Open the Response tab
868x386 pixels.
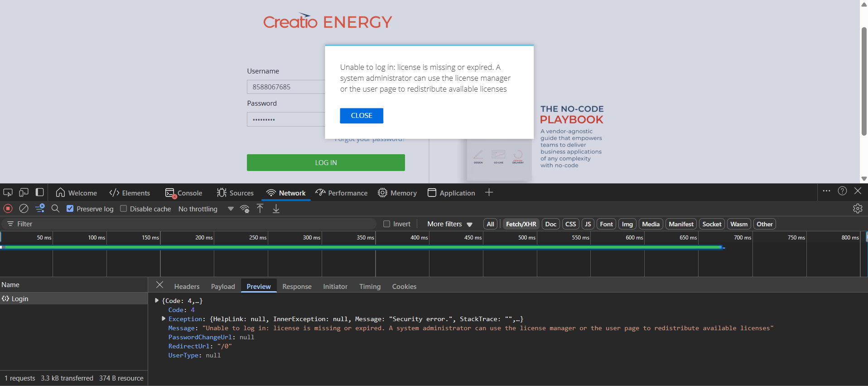(x=297, y=287)
